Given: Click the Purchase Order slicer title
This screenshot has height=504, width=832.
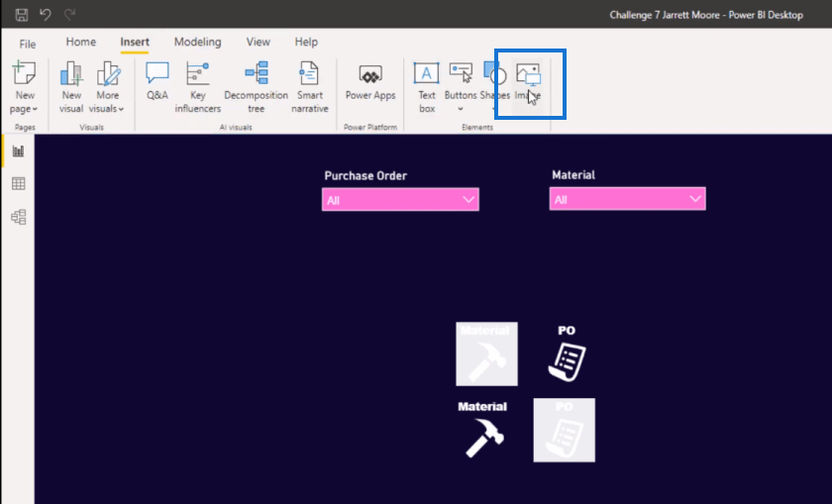Looking at the screenshot, I should tap(365, 175).
